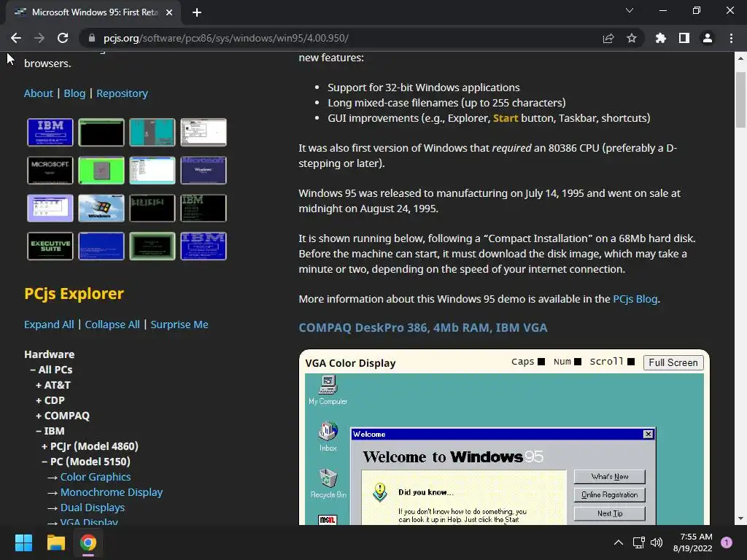Toggle the Scroll lock indicator
This screenshot has height=560, width=747.
click(x=631, y=362)
